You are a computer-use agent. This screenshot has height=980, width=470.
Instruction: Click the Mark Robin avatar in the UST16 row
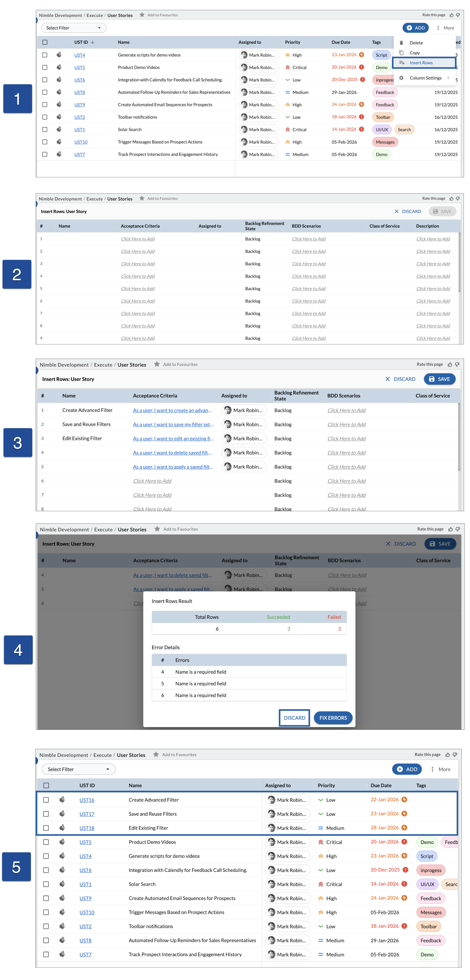tap(272, 800)
